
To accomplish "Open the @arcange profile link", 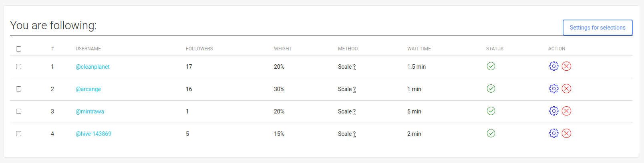I will (x=88, y=89).
